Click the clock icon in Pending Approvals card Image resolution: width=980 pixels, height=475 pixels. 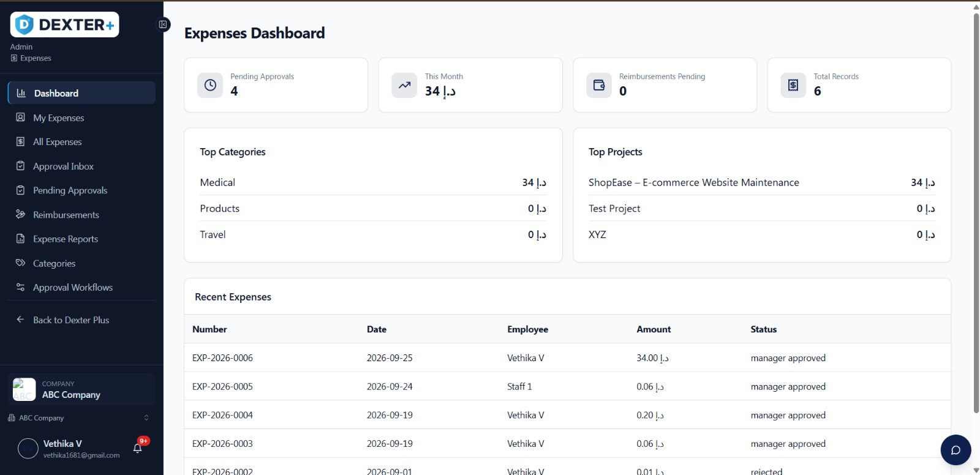pos(210,85)
